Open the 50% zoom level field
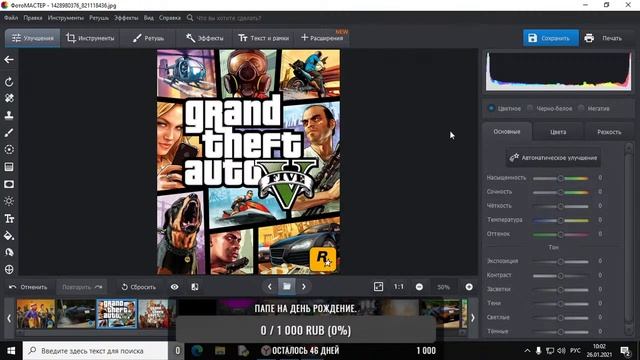Screen dimensions: 640x360 click(444, 287)
